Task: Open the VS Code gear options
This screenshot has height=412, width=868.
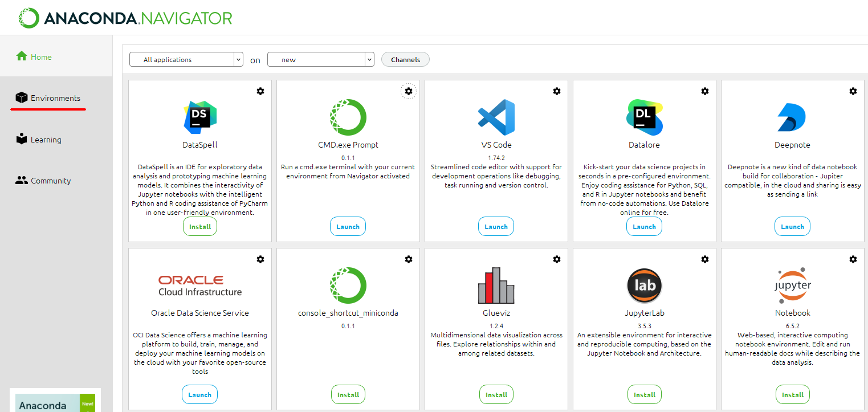Action: (x=557, y=91)
